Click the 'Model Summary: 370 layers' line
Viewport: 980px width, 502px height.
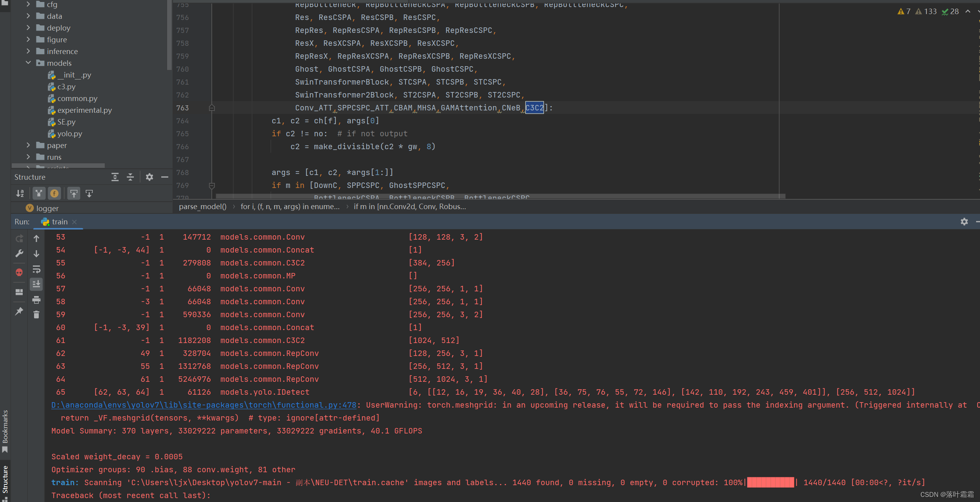pos(237,431)
